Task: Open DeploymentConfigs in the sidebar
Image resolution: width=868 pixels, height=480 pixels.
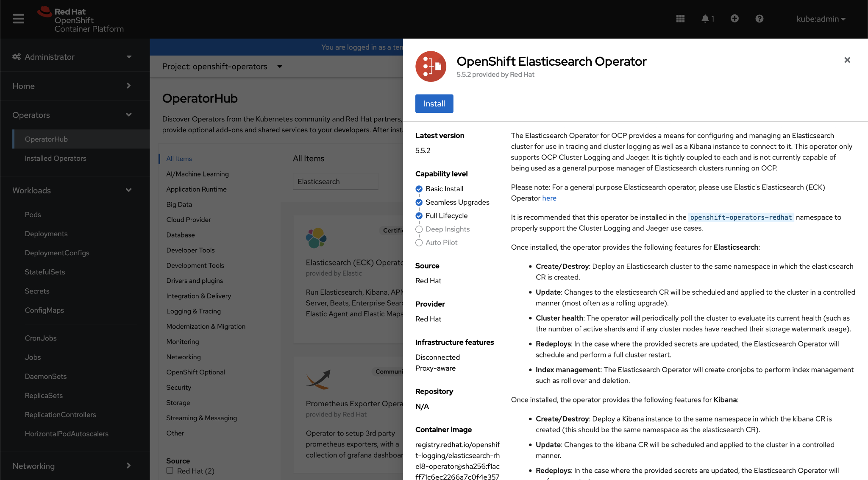Action: click(57, 253)
